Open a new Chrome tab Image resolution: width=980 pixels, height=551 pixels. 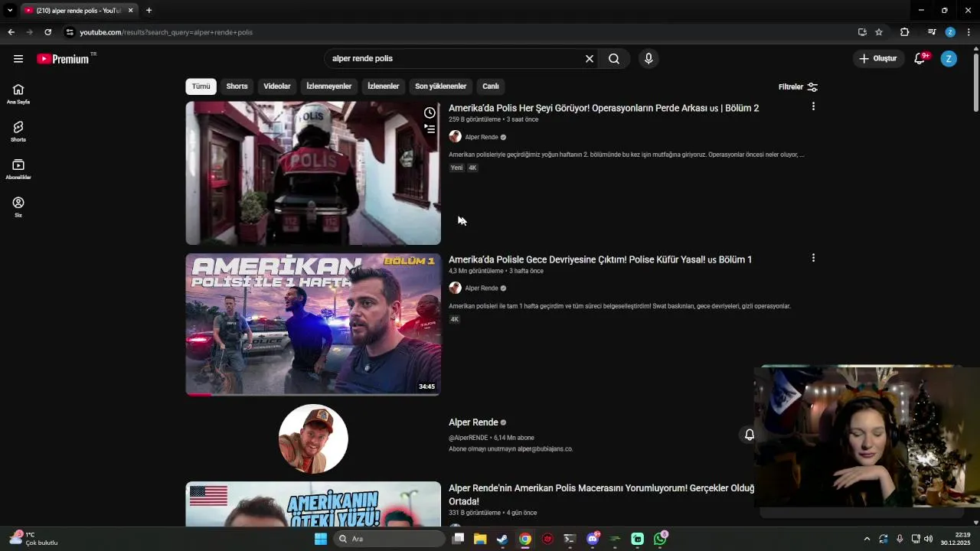tap(149, 11)
